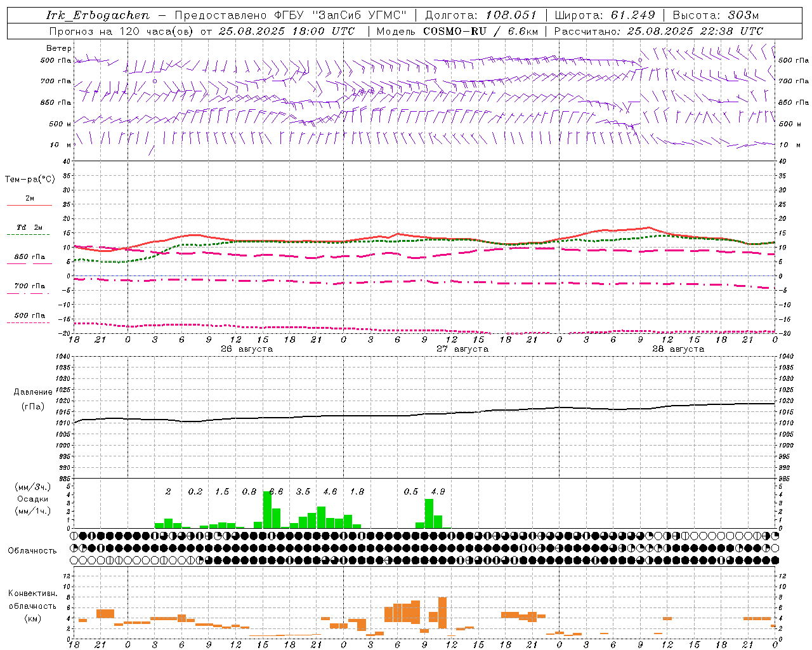Click the 700 гПа legend entry in temperature panel
Screen dimensions: 812x650
tap(30, 286)
